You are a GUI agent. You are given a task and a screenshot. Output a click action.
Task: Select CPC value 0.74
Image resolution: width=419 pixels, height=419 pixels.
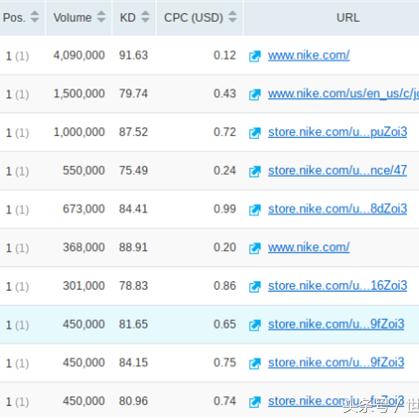pos(225,401)
